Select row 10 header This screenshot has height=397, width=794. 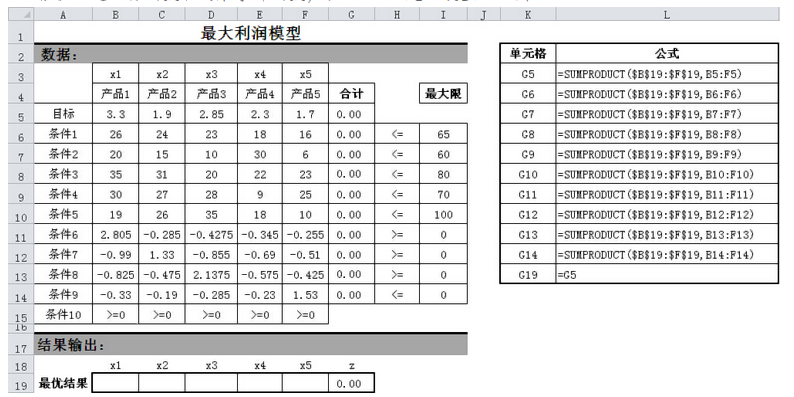[x=21, y=215]
